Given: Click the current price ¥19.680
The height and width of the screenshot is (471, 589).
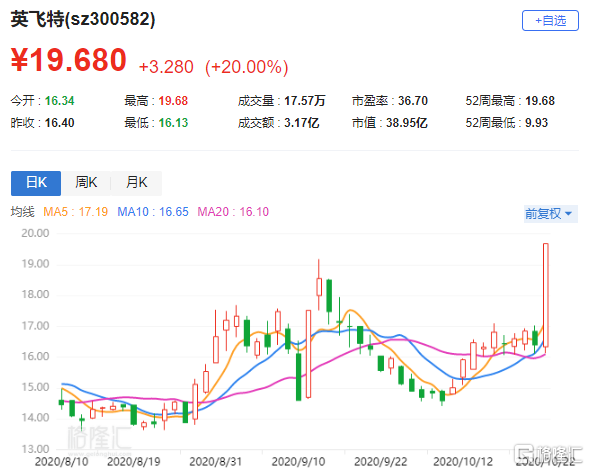Looking at the screenshot, I should (x=69, y=60).
